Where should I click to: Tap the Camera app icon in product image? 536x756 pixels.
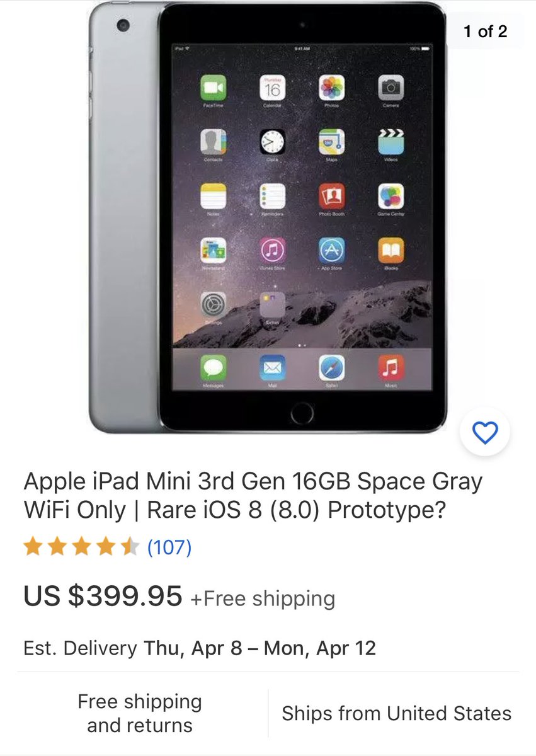[x=391, y=88]
